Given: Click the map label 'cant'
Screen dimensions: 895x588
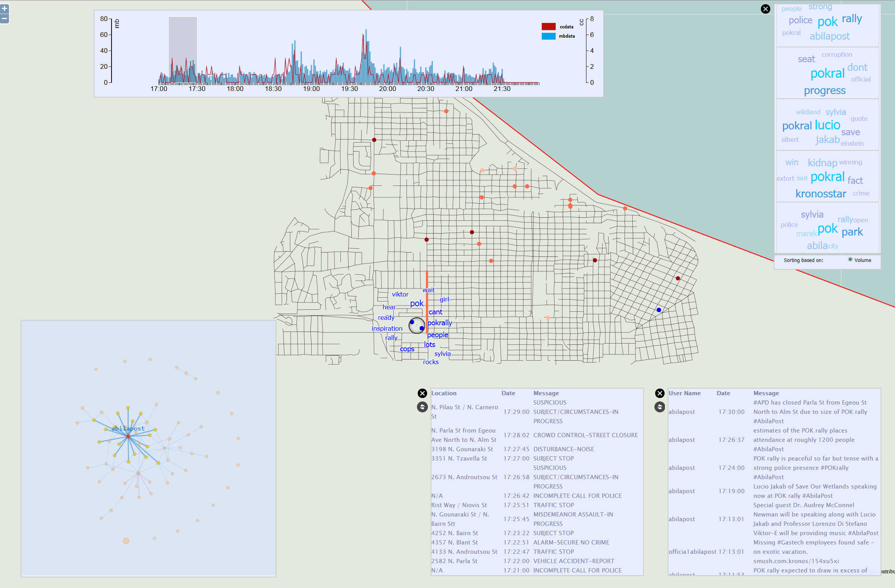Looking at the screenshot, I should [435, 312].
